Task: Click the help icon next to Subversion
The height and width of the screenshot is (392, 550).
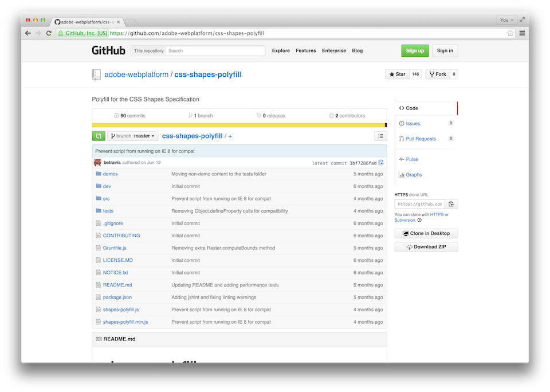Action: (x=419, y=220)
